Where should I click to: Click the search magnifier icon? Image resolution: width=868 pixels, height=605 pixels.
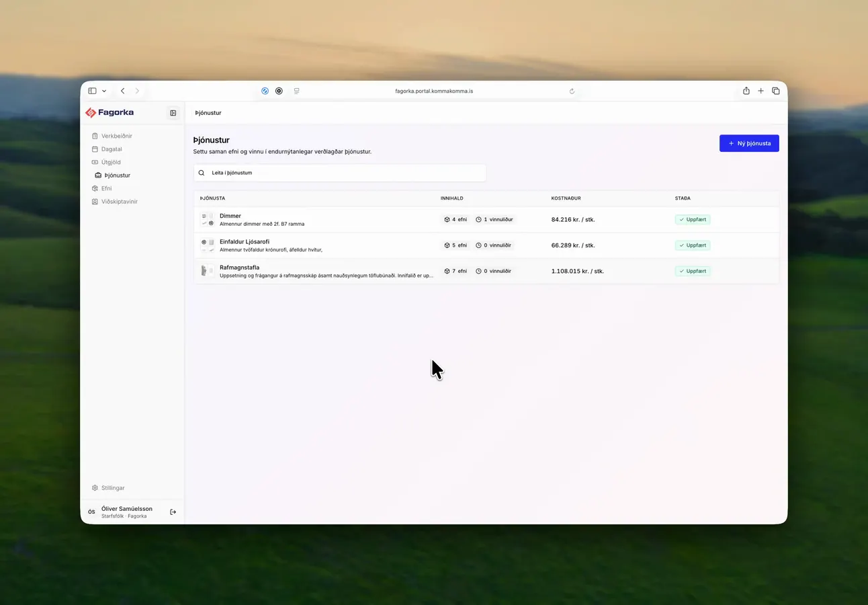202,173
